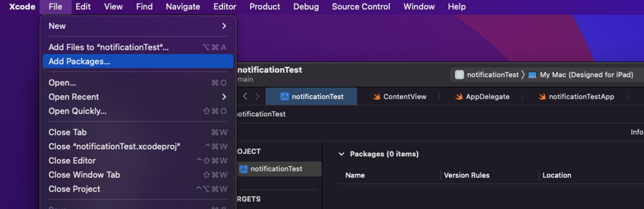
Task: Click the notificationTestApp Swift icon
Action: (x=542, y=97)
